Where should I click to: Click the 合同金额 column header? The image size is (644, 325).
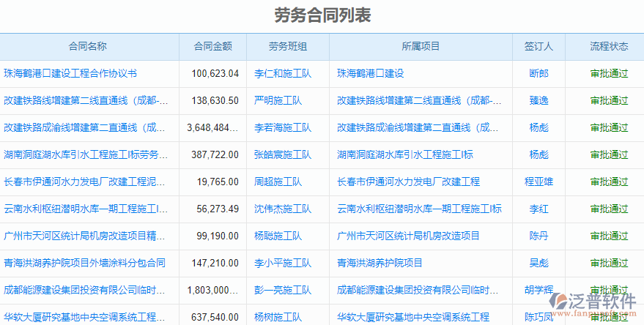point(212,46)
